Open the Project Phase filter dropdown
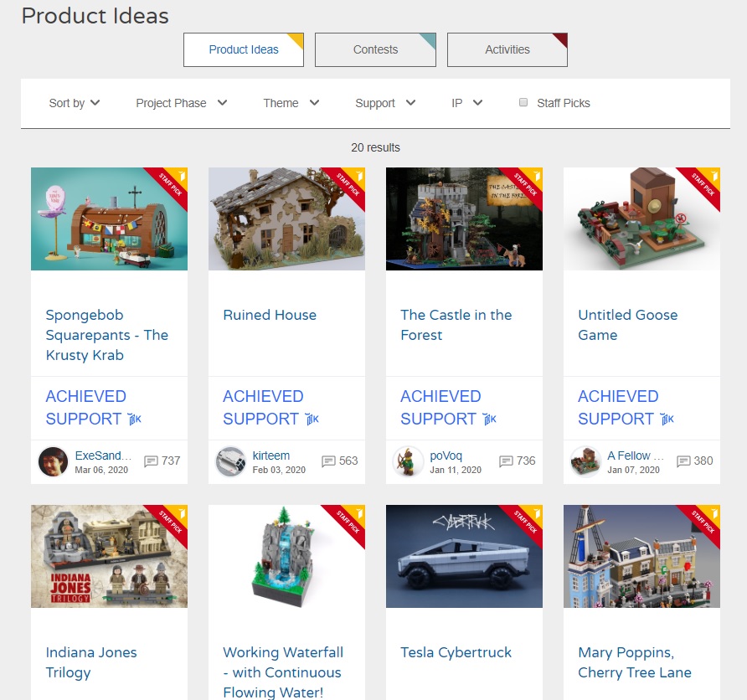 click(182, 103)
